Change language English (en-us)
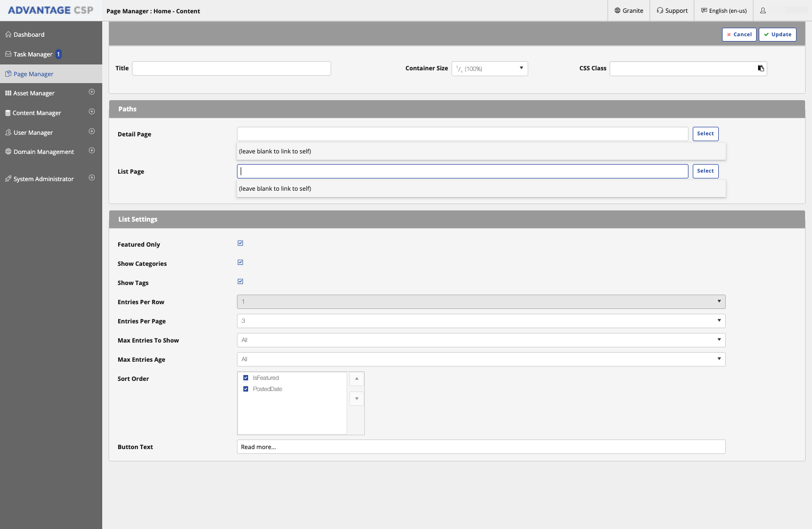 (x=724, y=11)
